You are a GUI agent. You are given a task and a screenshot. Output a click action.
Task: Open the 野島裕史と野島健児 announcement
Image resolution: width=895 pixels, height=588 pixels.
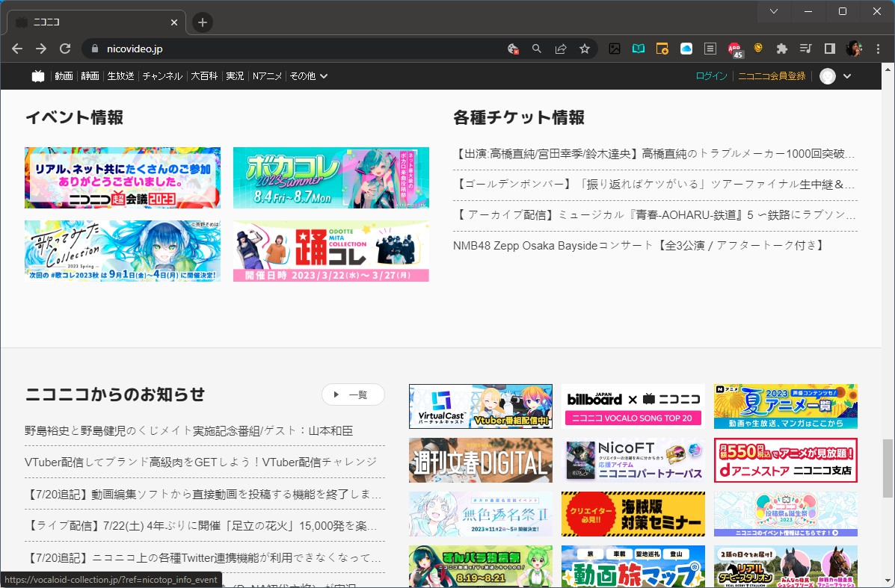(x=189, y=430)
